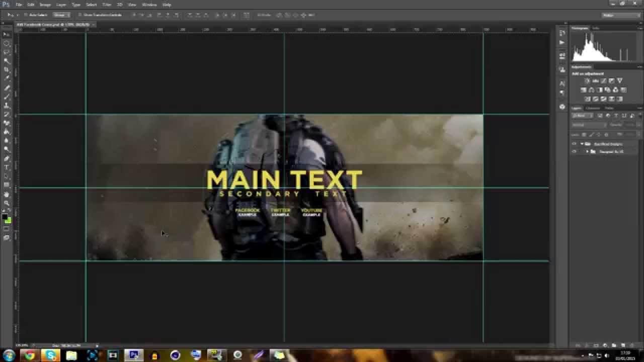Screen dimensions: 644x362
Task: Hide the top layer group eye icon
Action: click(574, 144)
